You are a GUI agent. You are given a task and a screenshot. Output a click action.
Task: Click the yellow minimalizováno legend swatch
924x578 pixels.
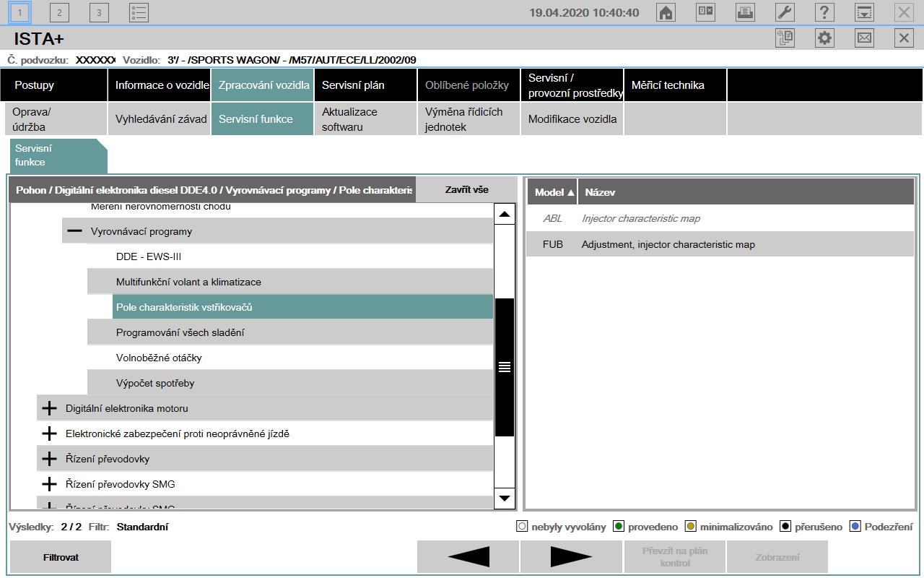click(690, 527)
